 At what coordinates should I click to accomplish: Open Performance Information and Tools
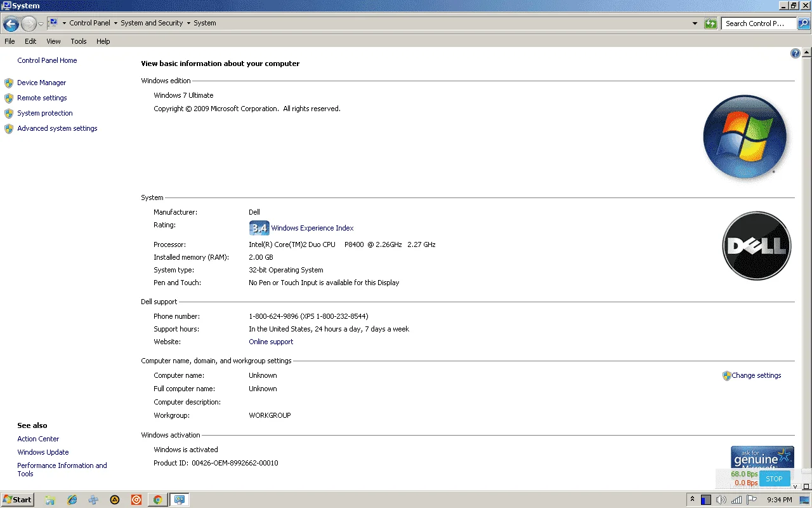pos(62,469)
